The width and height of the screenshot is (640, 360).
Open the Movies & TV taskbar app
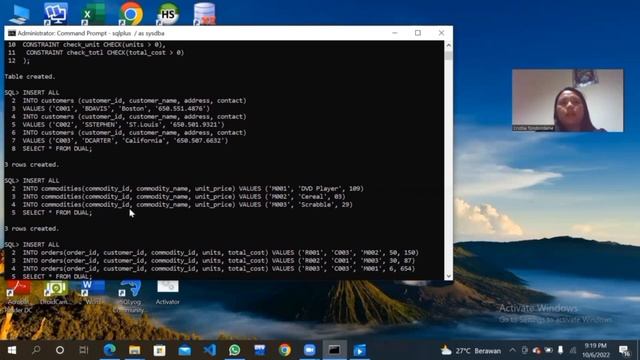pyautogui.click(x=360, y=350)
